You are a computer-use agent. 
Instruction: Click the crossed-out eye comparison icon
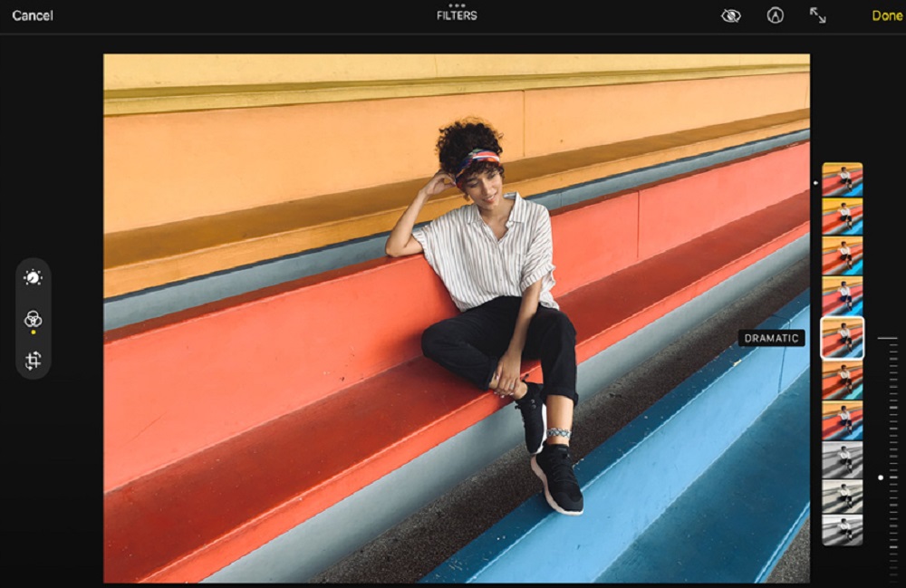coord(730,15)
